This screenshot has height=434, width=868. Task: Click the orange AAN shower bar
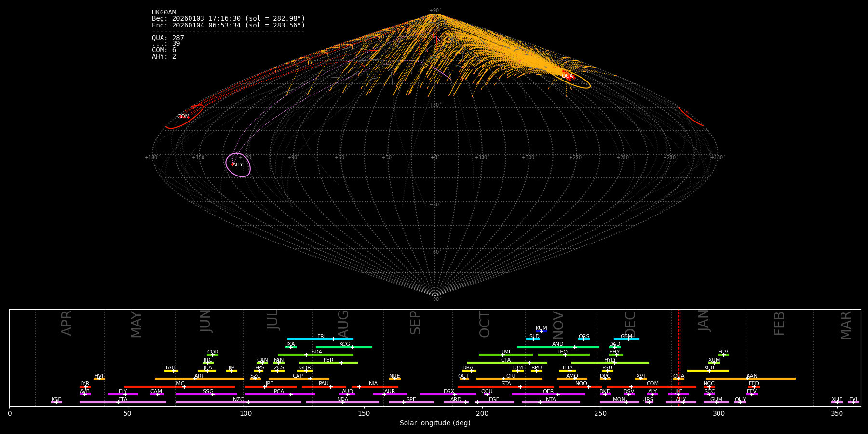tap(750, 379)
